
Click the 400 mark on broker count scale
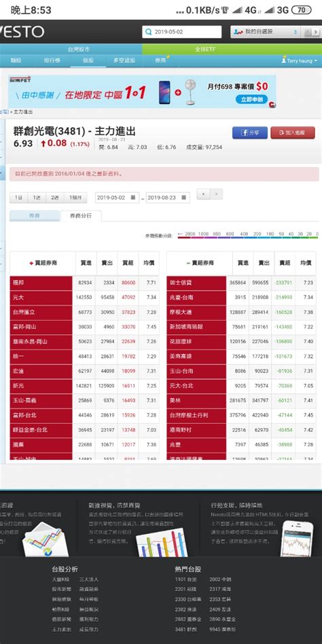(244, 234)
